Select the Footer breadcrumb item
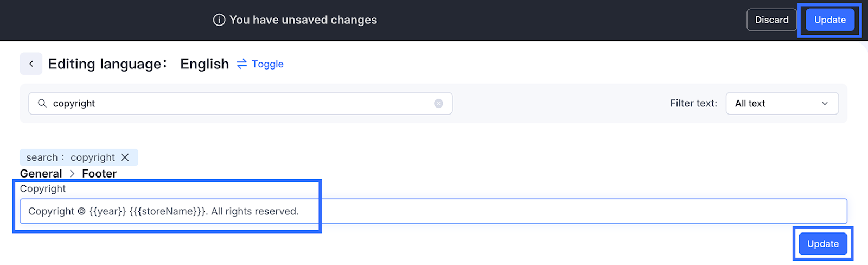Viewport: 868px width, 265px height. pos(99,174)
